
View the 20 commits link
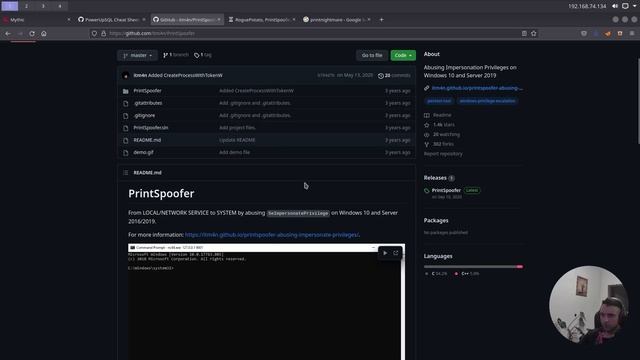394,76
